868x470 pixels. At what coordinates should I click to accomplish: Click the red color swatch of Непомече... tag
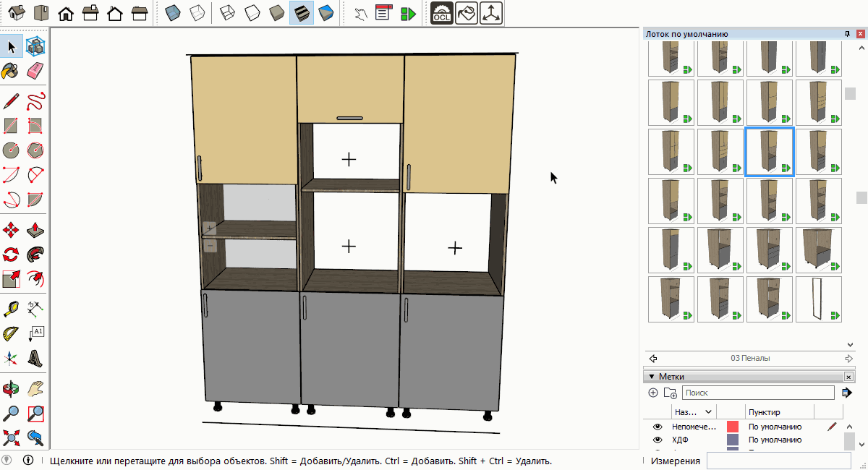tap(732, 427)
